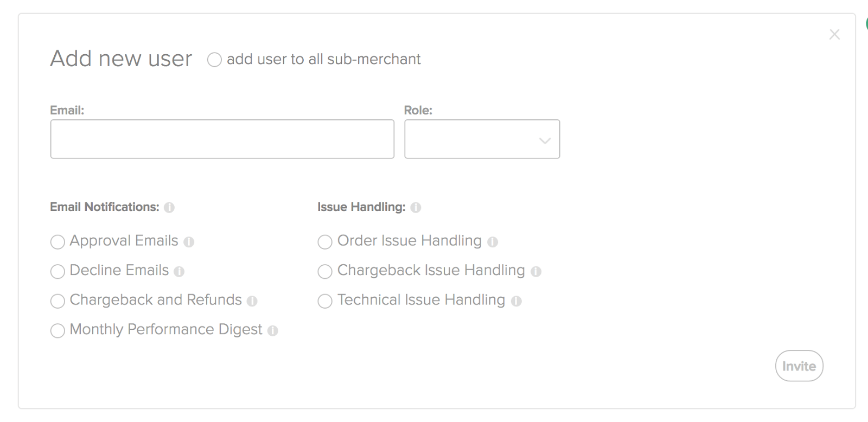
Task: Click the Invite button
Action: [799, 366]
